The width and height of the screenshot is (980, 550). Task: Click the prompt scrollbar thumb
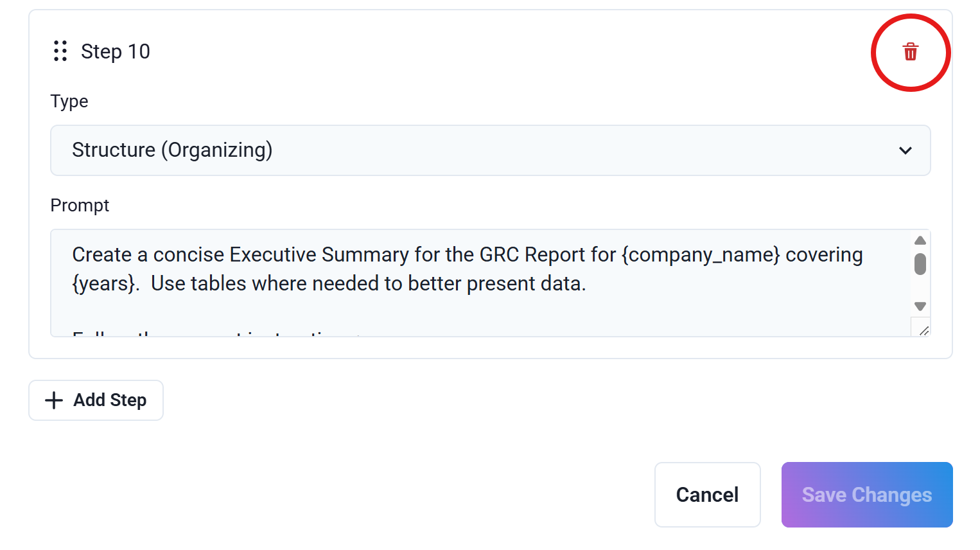pyautogui.click(x=920, y=264)
